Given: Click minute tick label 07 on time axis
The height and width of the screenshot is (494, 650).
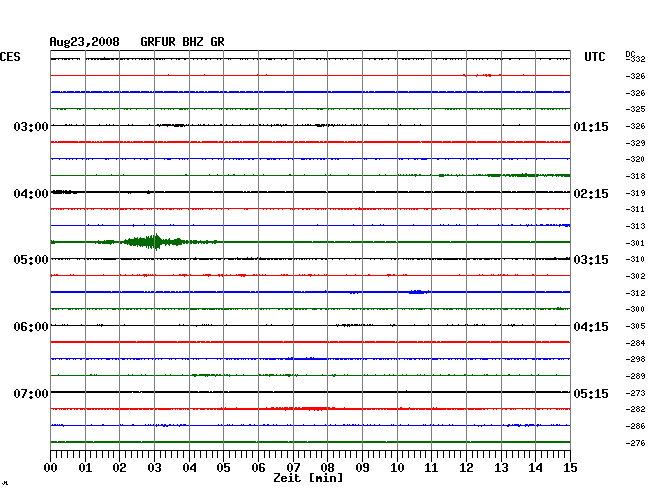Looking at the screenshot, I should click(x=293, y=467).
